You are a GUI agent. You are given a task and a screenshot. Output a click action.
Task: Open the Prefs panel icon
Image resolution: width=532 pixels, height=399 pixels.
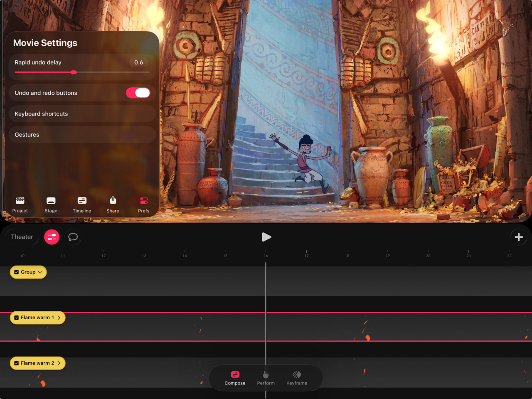pyautogui.click(x=143, y=204)
